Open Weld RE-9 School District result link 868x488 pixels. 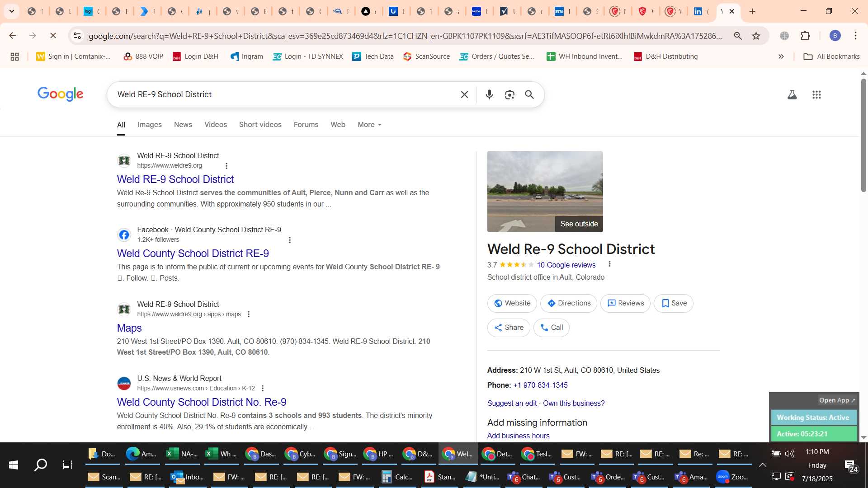175,179
